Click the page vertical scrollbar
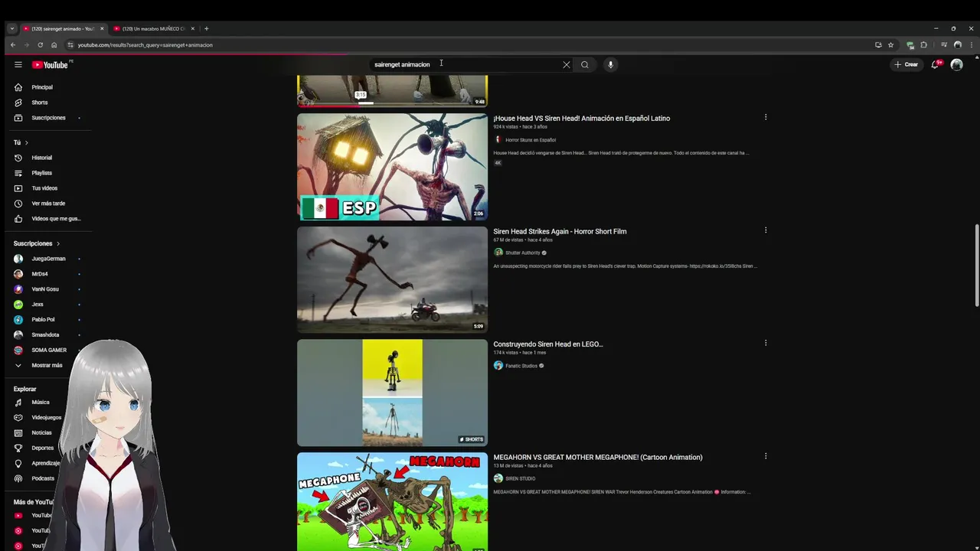This screenshot has height=551, width=980. pos(977,266)
